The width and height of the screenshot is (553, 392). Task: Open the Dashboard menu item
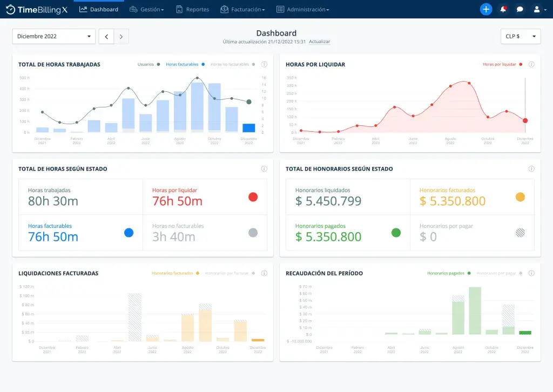point(99,10)
